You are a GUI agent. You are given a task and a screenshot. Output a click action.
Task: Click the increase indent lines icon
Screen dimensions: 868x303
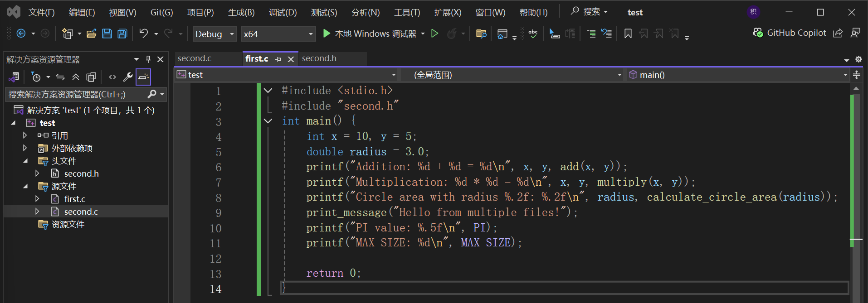591,34
